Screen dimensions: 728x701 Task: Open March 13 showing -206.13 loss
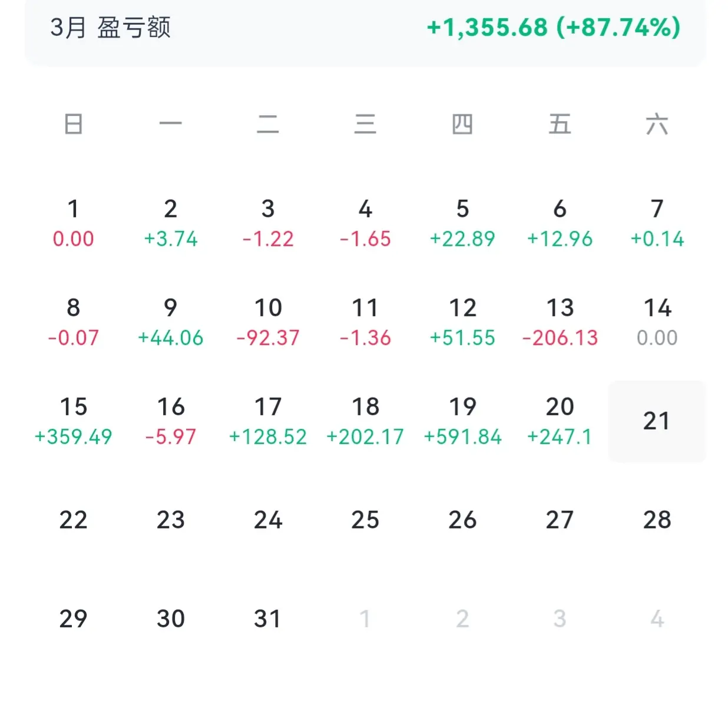coord(560,322)
